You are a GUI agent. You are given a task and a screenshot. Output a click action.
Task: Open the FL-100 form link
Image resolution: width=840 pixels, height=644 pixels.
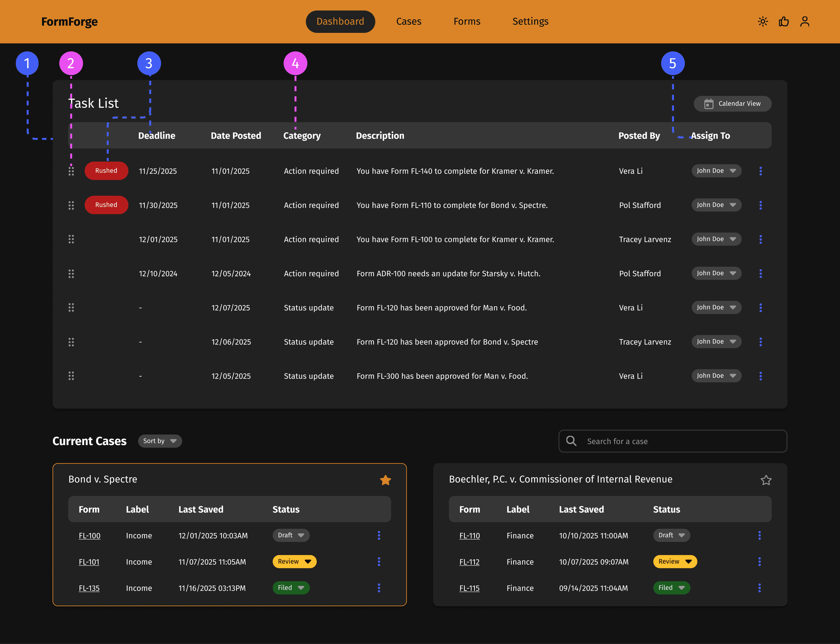89,536
